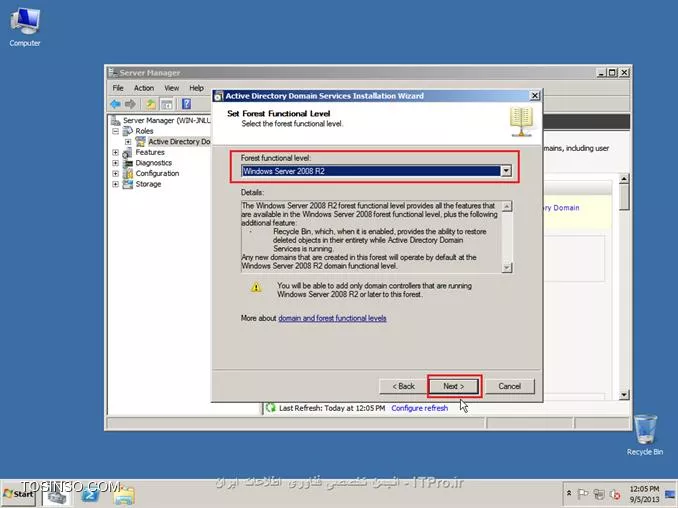The height and width of the screenshot is (508, 678).
Task: Click Server Manager pane scrollbar up arrow
Action: tap(624, 178)
